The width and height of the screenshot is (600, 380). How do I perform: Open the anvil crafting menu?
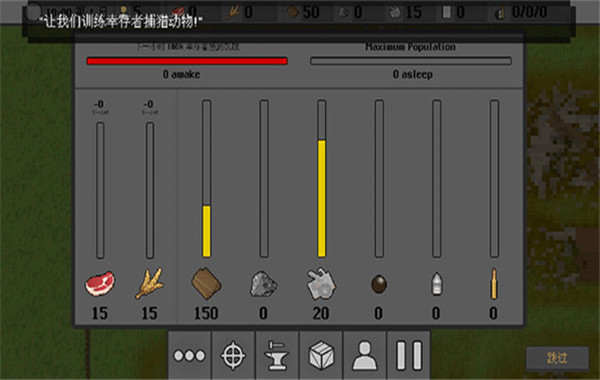click(277, 356)
